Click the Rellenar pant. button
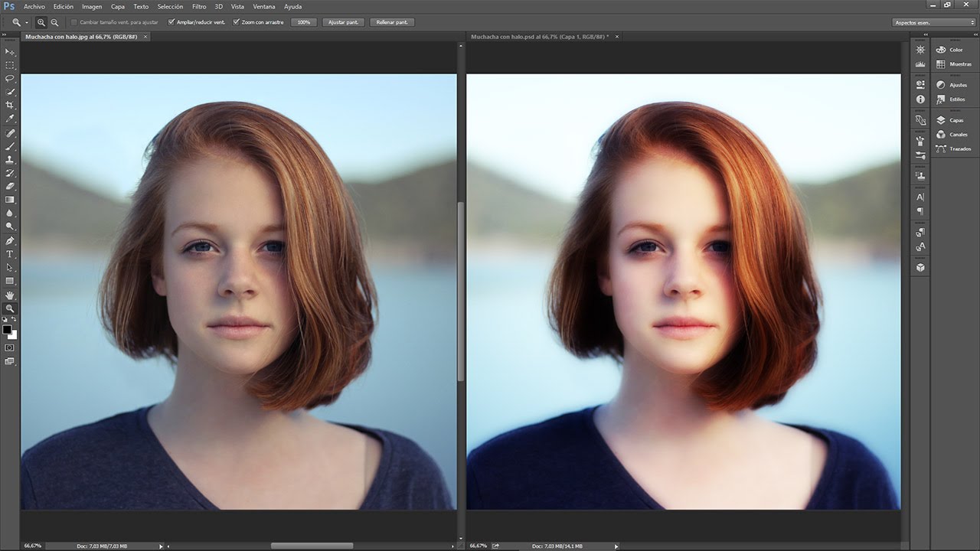980x551 pixels. pos(392,22)
